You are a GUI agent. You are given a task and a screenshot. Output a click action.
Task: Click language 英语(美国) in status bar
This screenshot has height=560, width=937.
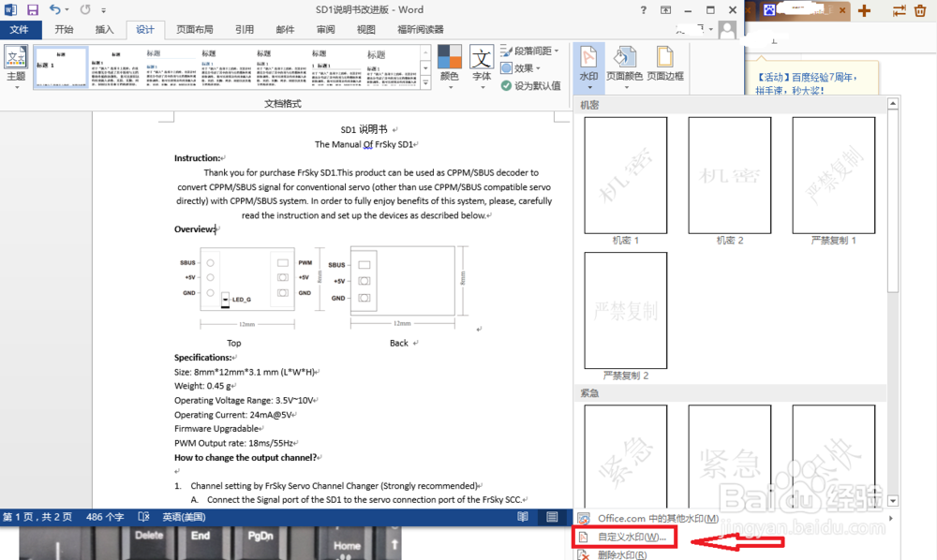[x=184, y=517]
